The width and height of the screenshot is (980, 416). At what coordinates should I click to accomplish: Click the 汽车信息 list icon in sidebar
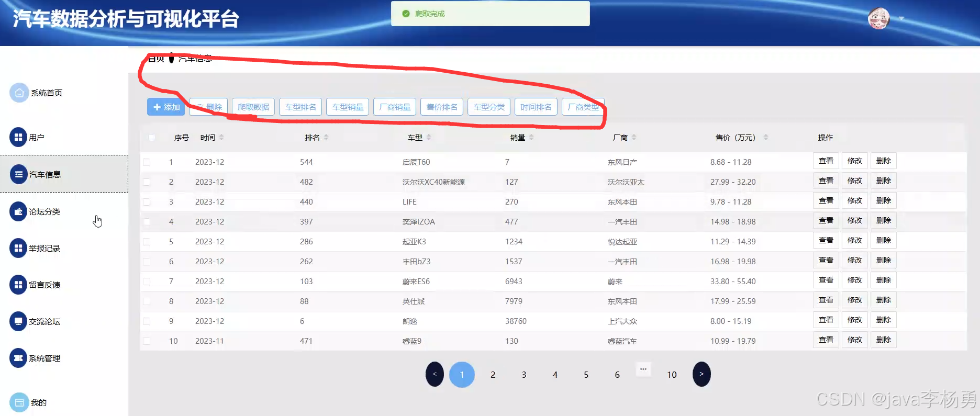click(18, 174)
